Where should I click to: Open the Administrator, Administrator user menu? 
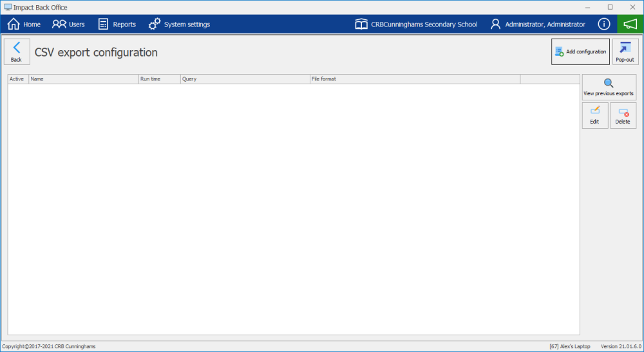538,24
